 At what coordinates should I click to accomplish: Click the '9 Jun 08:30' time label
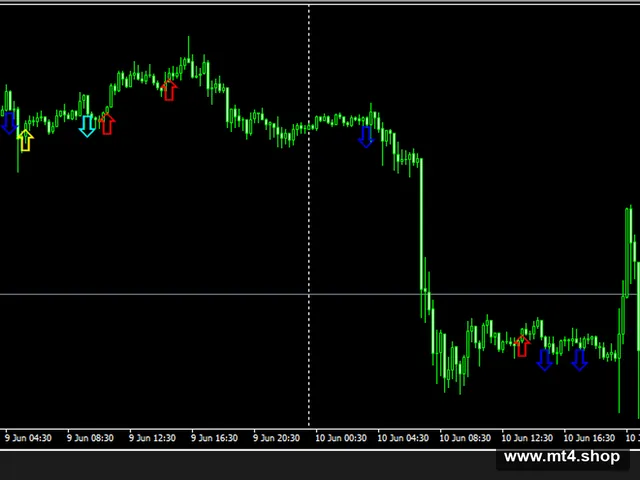click(x=90, y=438)
